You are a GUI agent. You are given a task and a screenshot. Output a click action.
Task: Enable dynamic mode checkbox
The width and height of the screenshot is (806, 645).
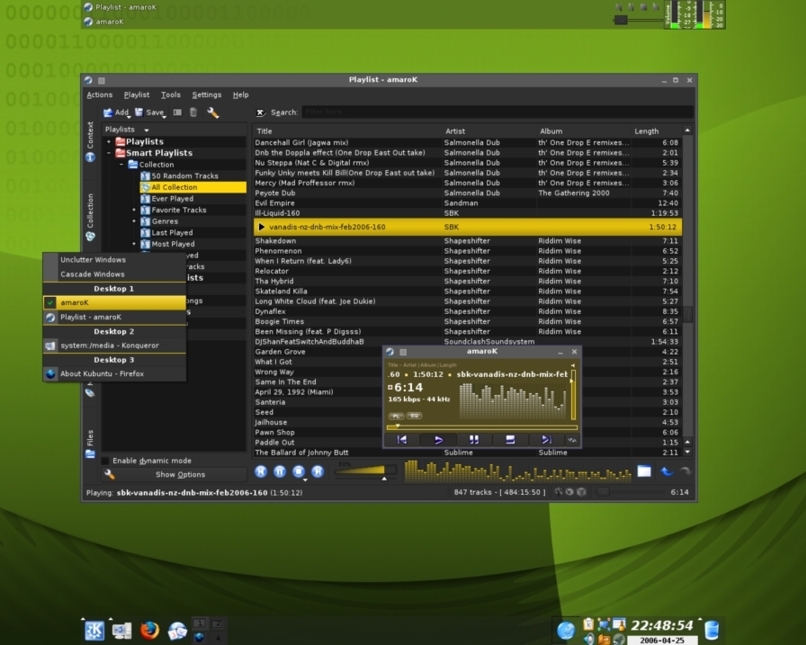(105, 460)
